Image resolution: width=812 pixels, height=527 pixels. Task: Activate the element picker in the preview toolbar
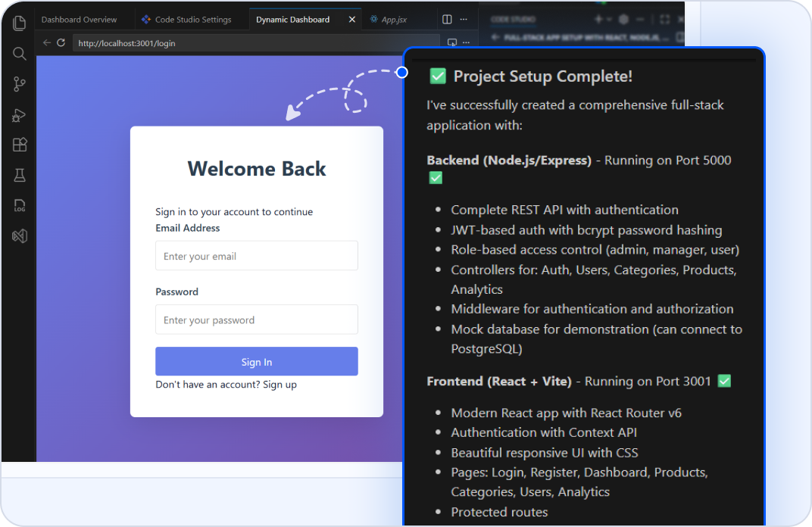[x=452, y=43]
